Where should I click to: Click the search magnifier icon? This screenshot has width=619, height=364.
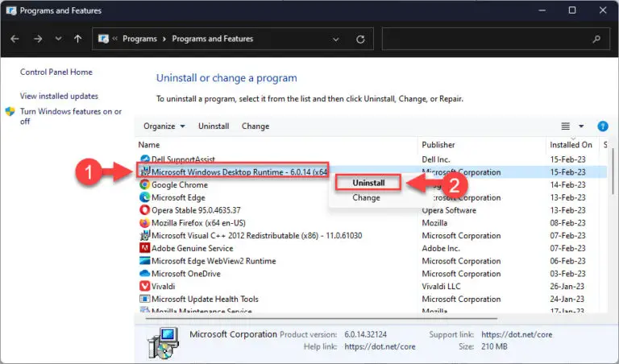coord(596,39)
